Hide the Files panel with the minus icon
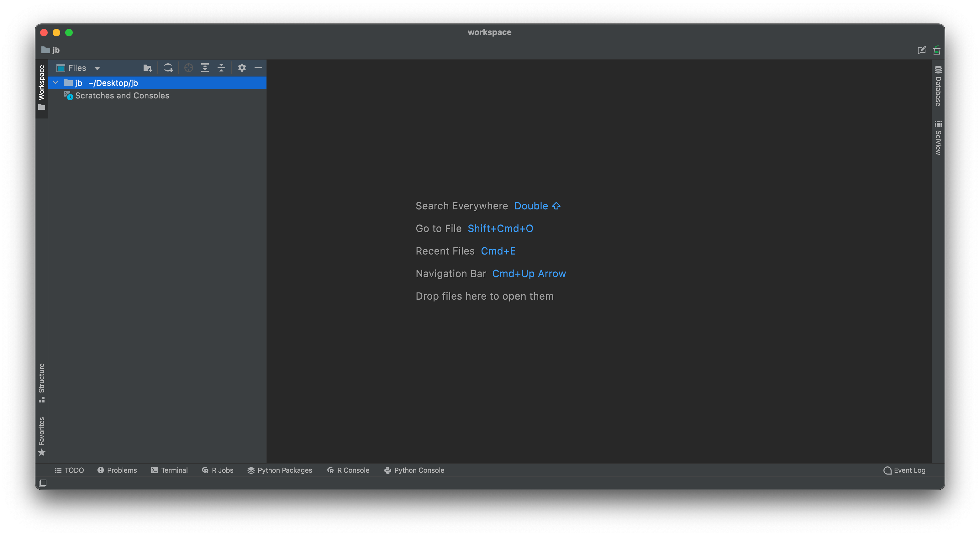The height and width of the screenshot is (536, 980). click(x=258, y=68)
